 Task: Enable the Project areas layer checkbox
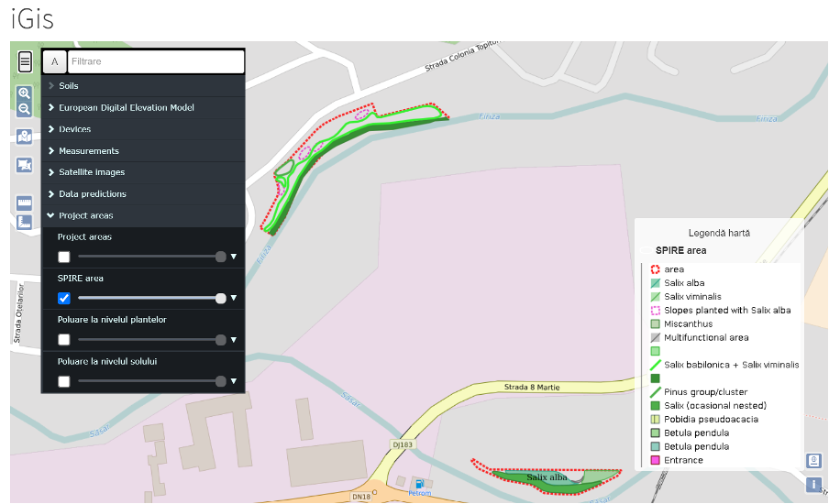64,257
